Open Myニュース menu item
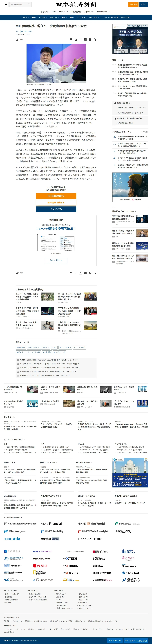 [63, 12]
